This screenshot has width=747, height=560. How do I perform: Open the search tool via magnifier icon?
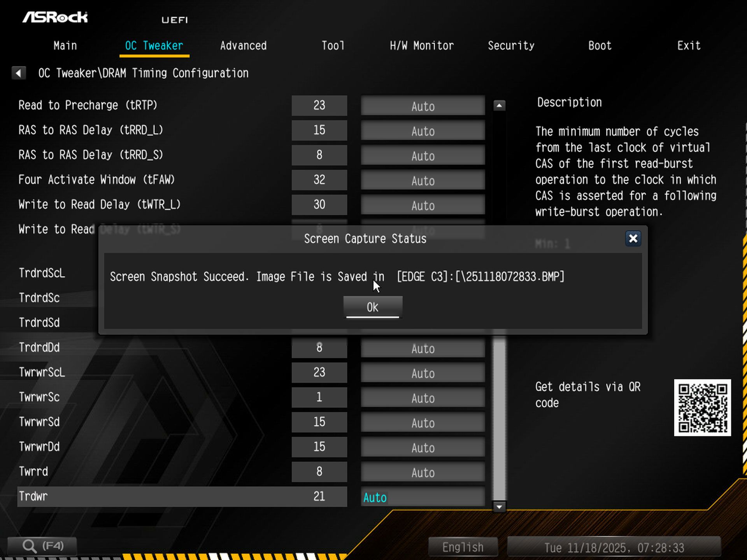[29, 545]
